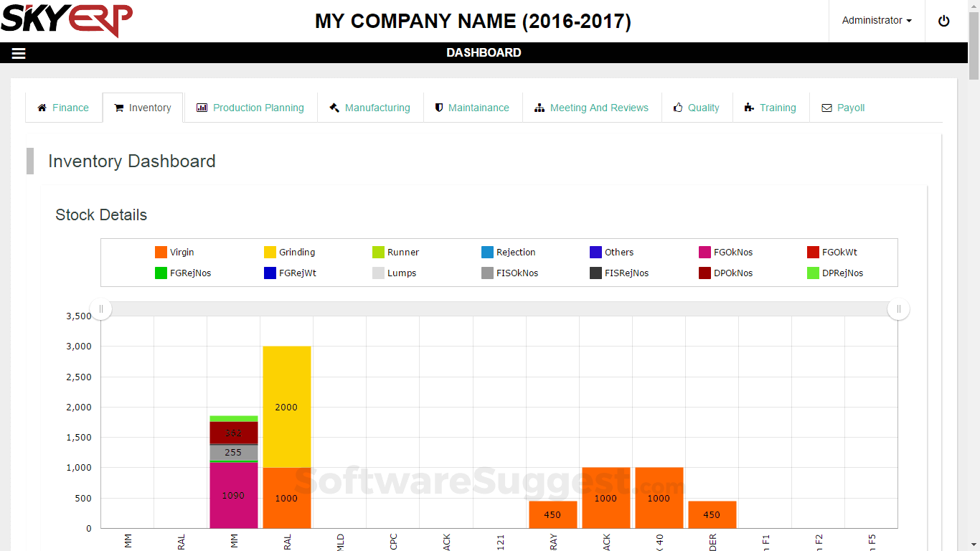Screen dimensions: 980x551
Task: Click the orange 1000 bar in the chart
Action: 606,497
